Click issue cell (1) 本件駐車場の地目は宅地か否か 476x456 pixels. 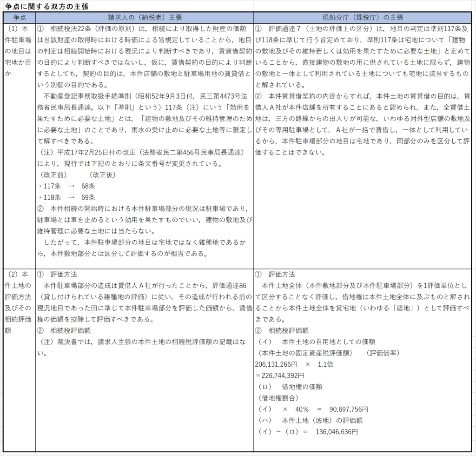tap(20, 47)
